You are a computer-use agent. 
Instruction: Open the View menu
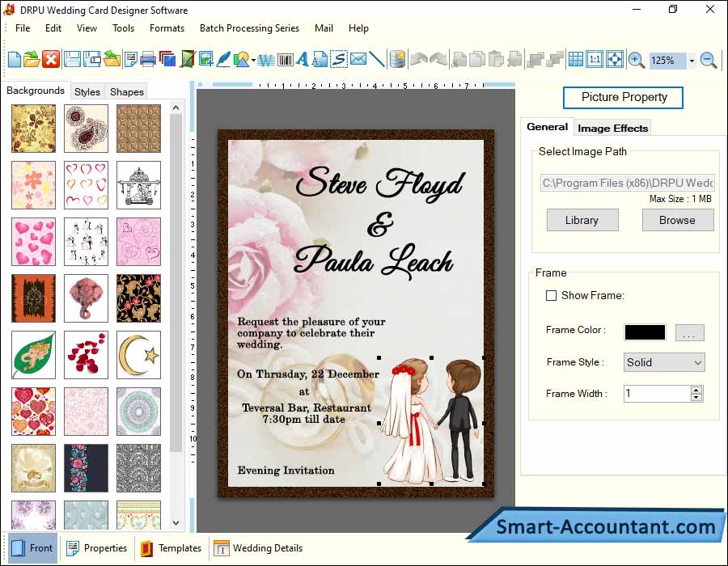click(x=87, y=28)
